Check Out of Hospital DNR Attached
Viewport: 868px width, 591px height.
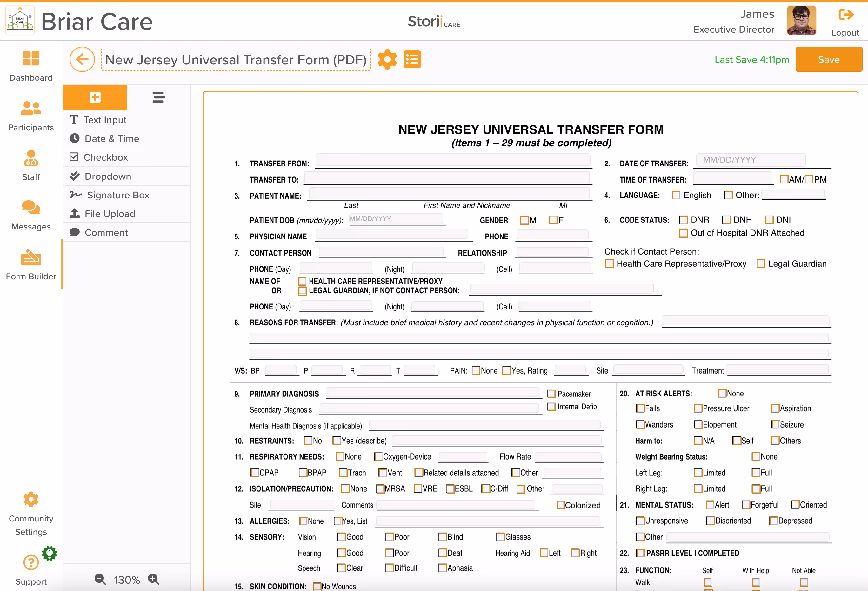[684, 233]
